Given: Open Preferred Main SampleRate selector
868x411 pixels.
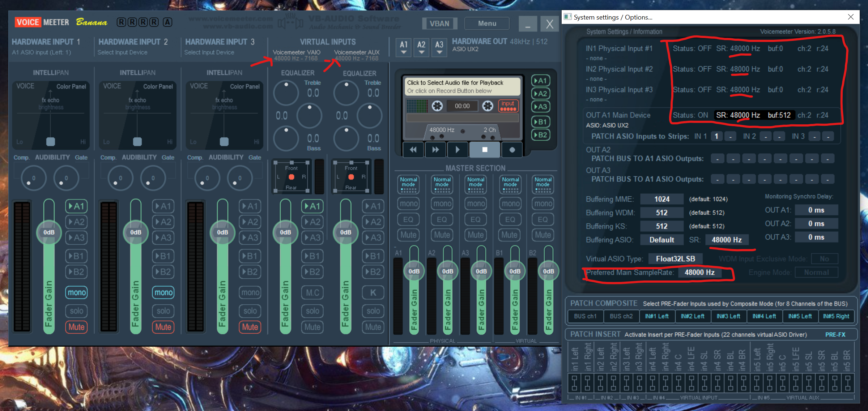Looking at the screenshot, I should pos(699,273).
